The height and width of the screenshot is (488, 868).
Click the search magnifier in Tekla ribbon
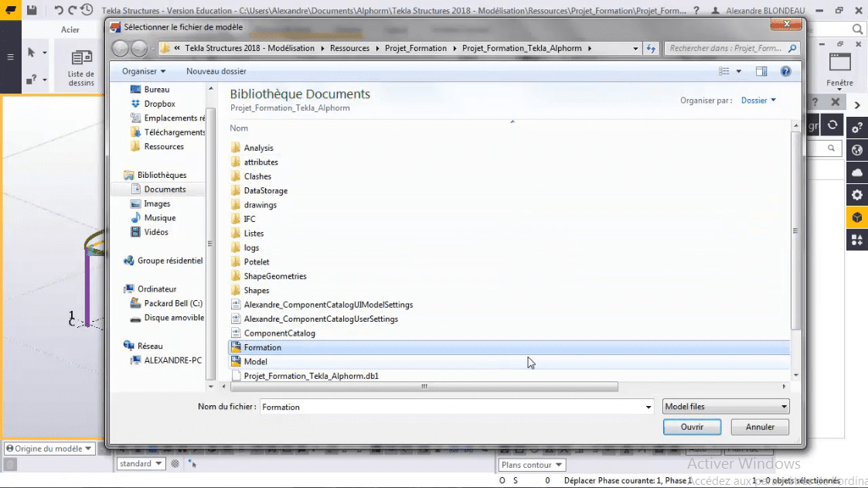[857, 29]
